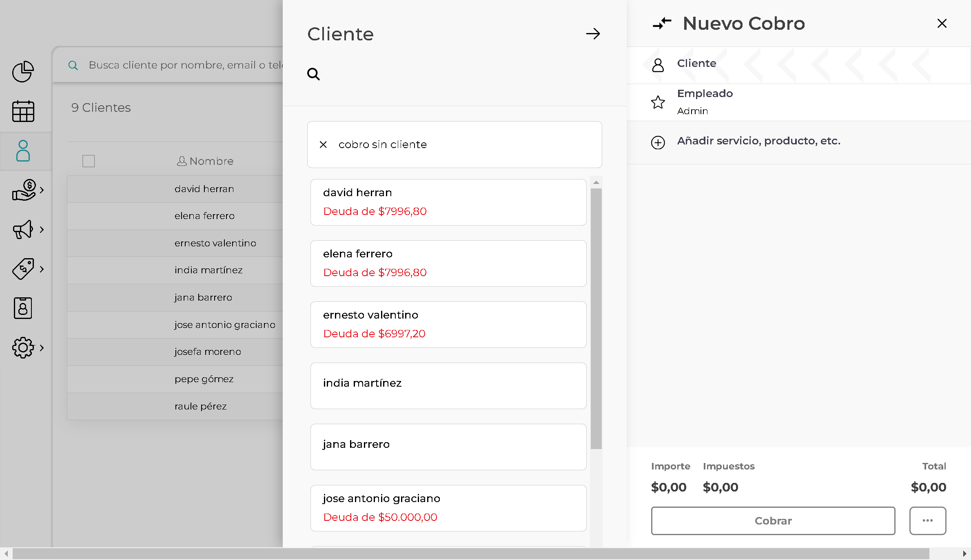Image resolution: width=971 pixels, height=560 pixels.
Task: Click the horizontal scrollbar left arrow
Action: [6, 553]
